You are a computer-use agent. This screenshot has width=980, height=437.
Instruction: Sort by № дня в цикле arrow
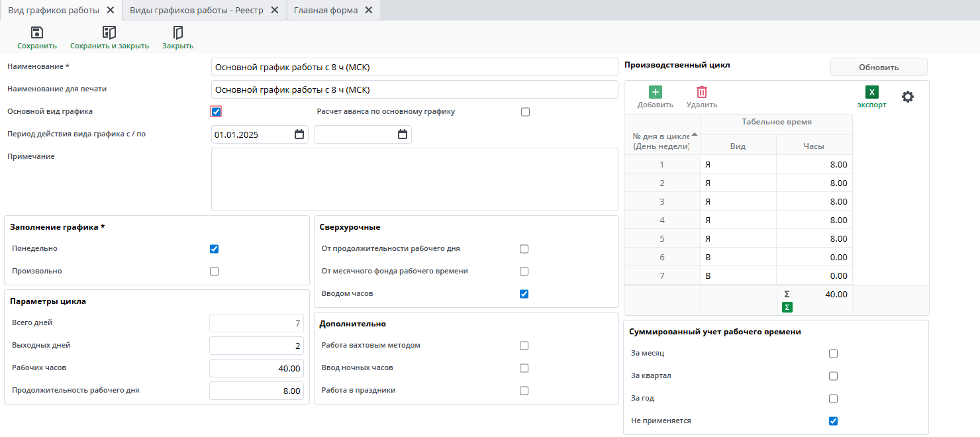(695, 134)
